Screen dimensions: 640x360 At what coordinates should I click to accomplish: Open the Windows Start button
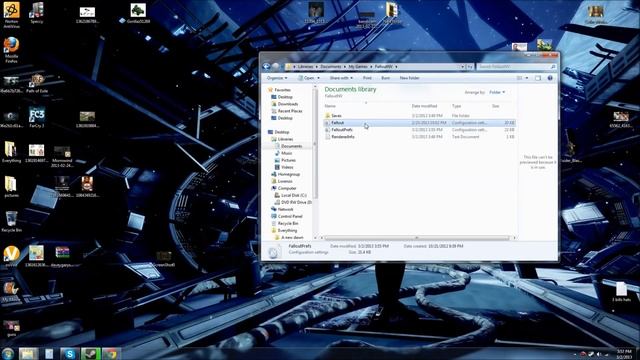point(8,353)
